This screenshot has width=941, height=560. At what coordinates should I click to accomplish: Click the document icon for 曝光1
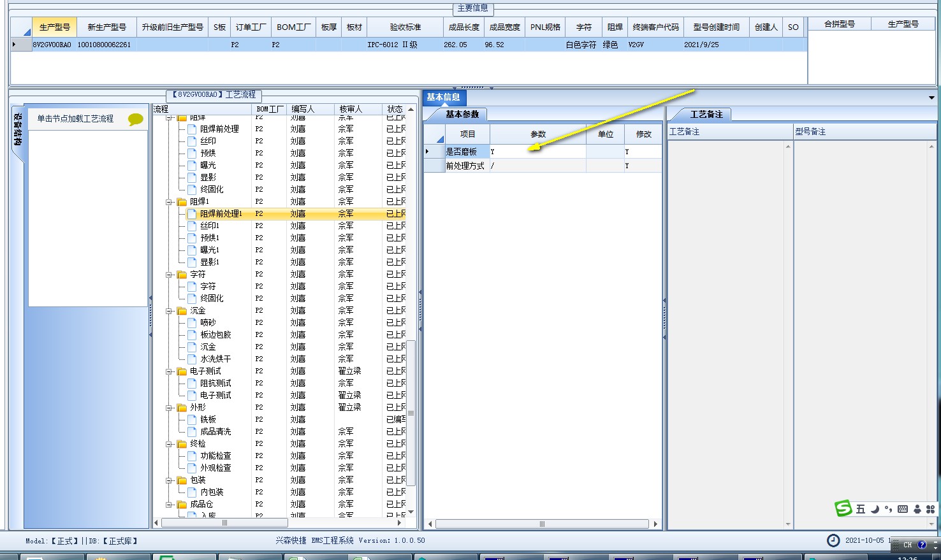(x=192, y=250)
